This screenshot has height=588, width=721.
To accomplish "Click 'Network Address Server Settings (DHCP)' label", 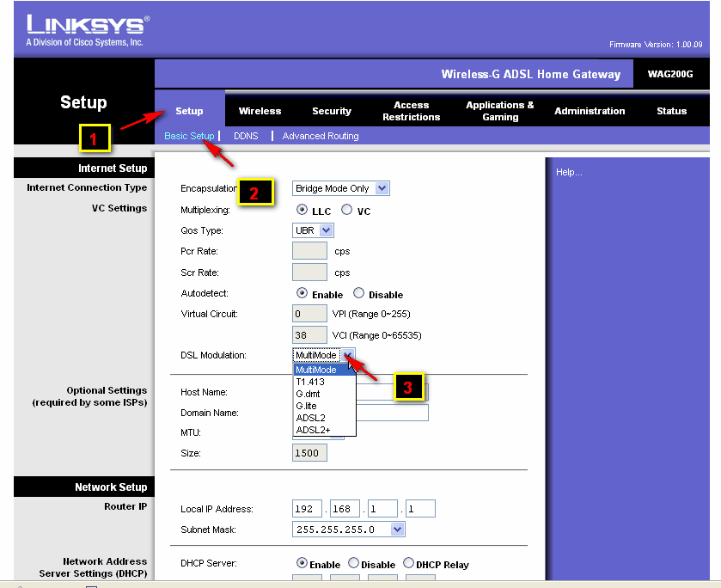I will (94, 567).
